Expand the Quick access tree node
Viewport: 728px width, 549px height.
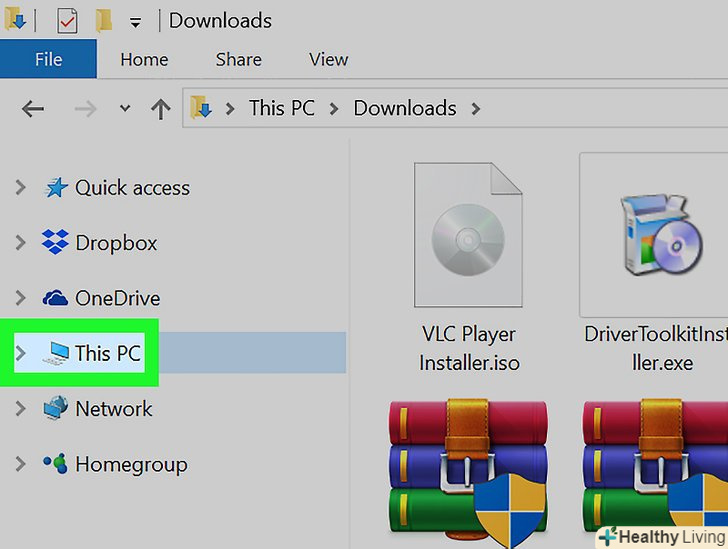pos(20,187)
